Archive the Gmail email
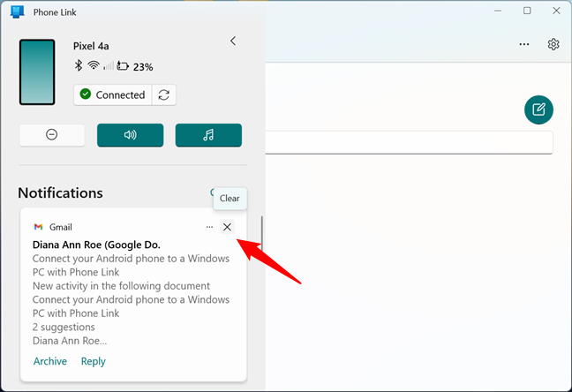 point(50,361)
